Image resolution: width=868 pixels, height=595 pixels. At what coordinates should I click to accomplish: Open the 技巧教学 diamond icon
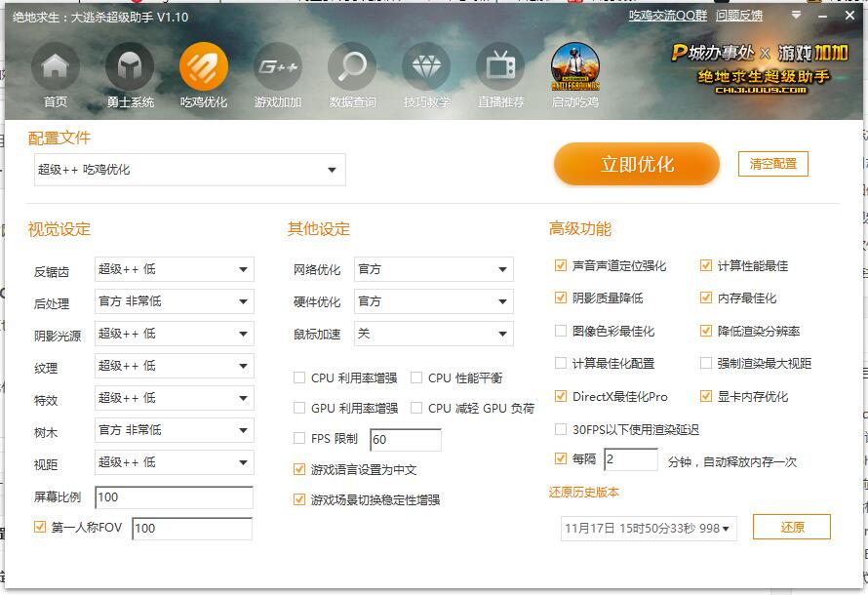(x=426, y=67)
